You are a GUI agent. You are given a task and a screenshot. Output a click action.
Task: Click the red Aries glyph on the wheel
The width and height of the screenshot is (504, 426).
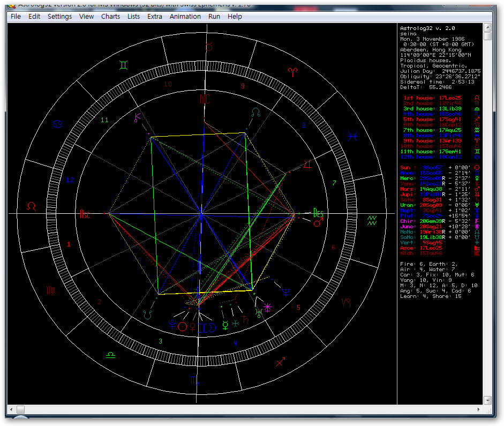click(293, 72)
